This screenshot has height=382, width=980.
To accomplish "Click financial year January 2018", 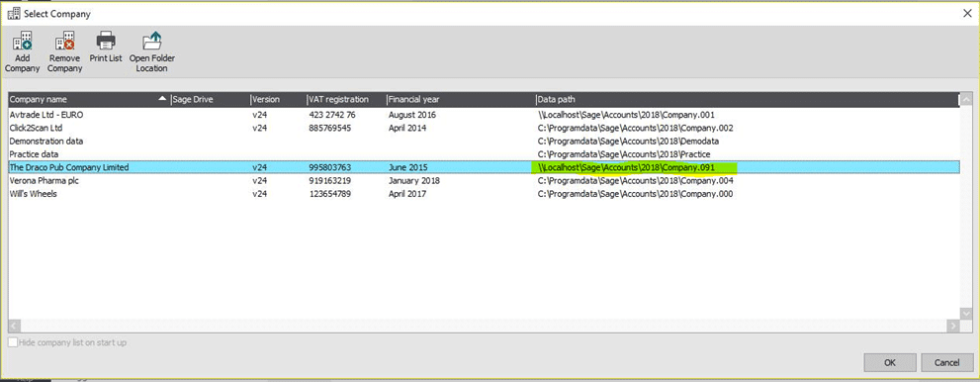I will coord(413,181).
